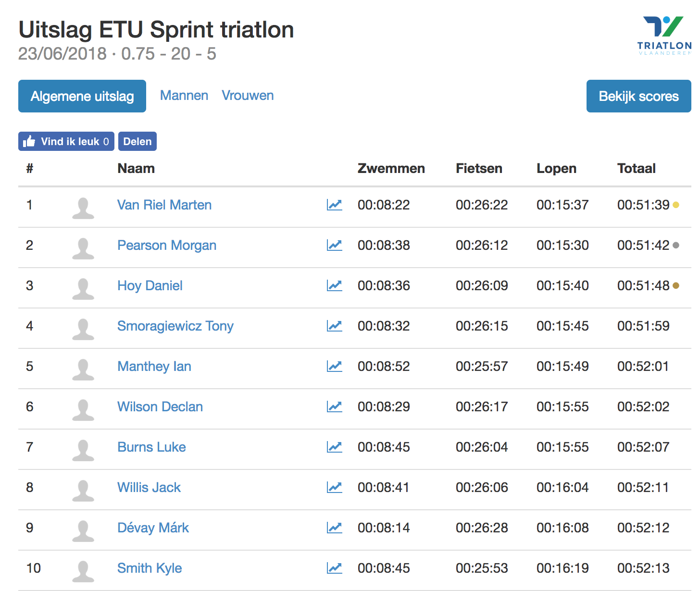Open Van Riel Marten's profile link

tap(164, 205)
